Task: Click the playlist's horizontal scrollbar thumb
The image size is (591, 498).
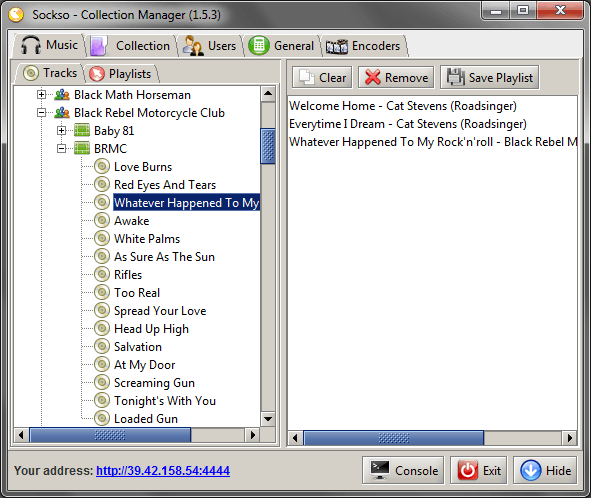Action: click(x=393, y=438)
